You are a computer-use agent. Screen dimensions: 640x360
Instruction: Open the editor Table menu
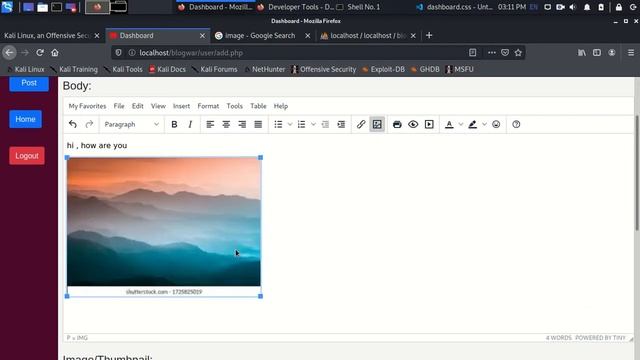point(258,106)
